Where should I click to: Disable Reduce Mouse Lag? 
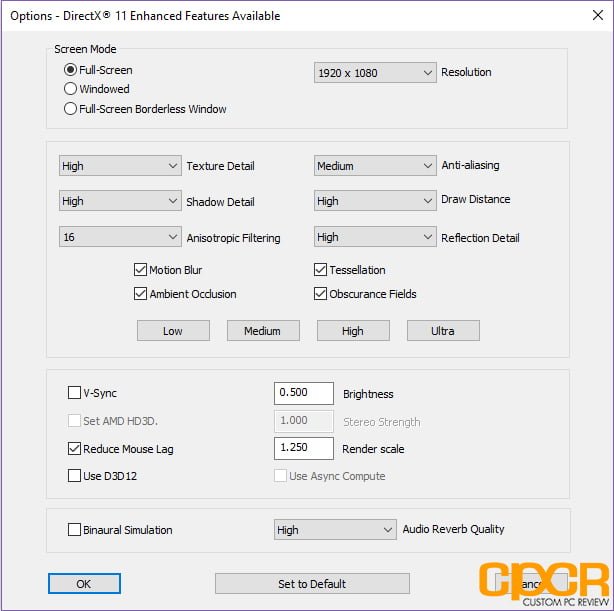tap(74, 448)
